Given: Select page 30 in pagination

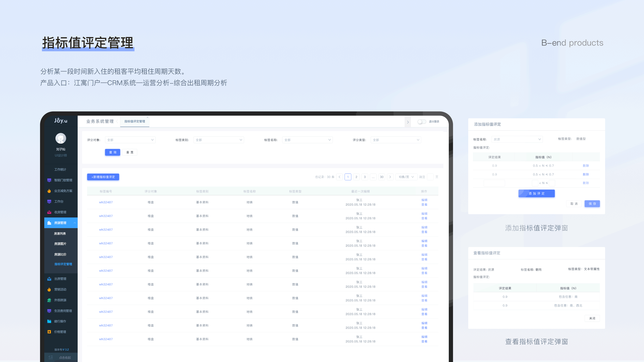Looking at the screenshot, I should coord(382,177).
